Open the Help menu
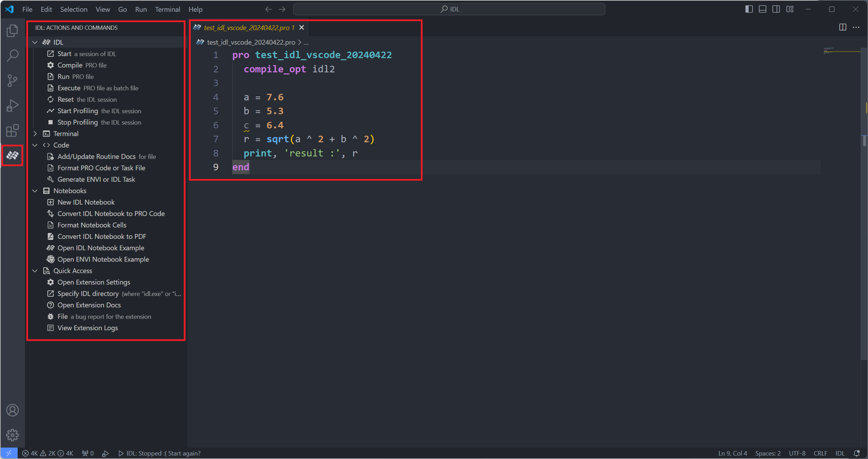 pyautogui.click(x=196, y=9)
